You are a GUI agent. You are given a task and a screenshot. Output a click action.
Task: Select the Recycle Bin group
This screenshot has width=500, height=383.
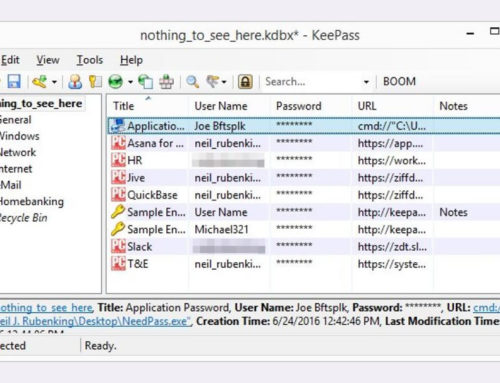pyautogui.click(x=23, y=218)
